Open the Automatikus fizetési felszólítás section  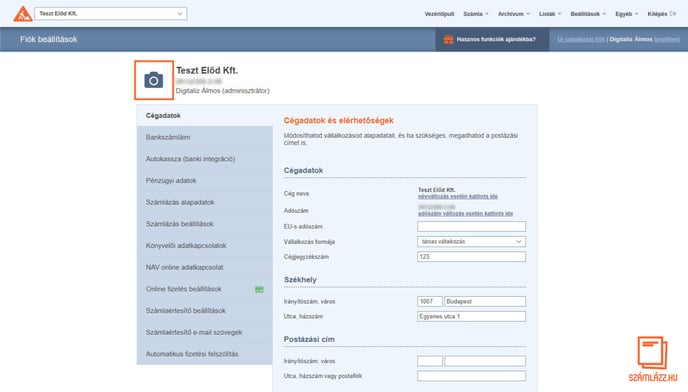204,354
